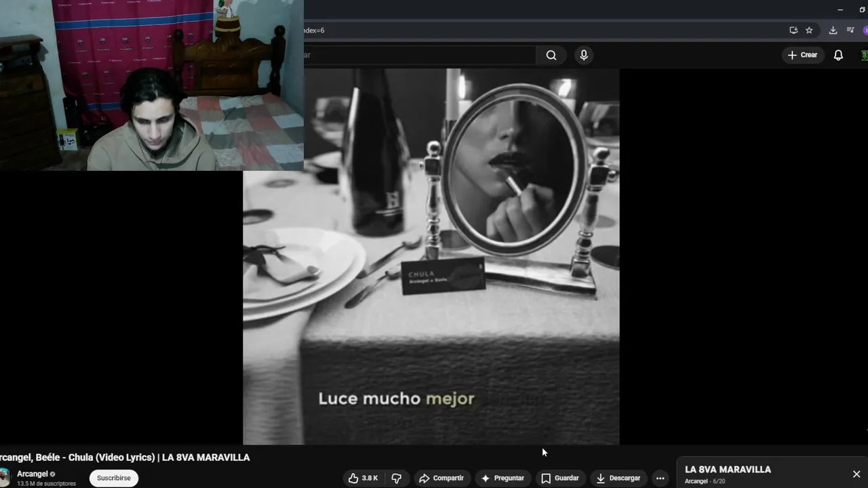The height and width of the screenshot is (488, 868).
Task: Open the LA 8VA MARAVILLA playlist title
Action: (728, 469)
